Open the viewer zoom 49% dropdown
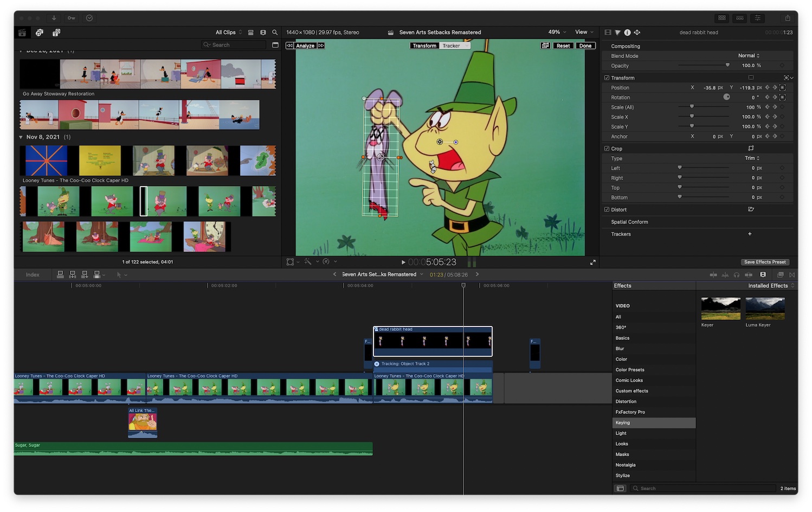 coord(555,32)
